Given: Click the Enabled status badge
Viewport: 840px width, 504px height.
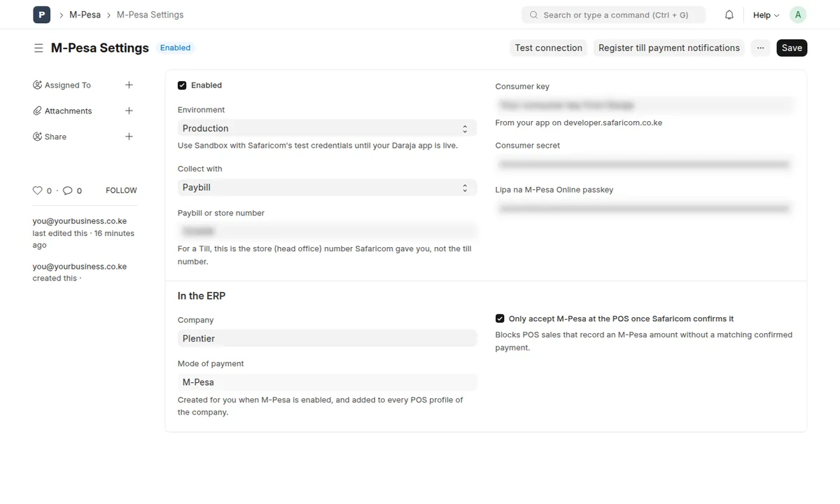Looking at the screenshot, I should [x=175, y=48].
